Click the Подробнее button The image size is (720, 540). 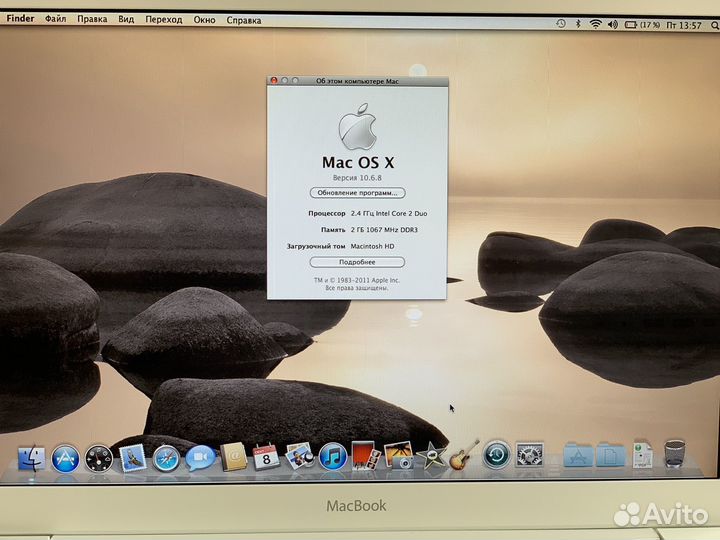click(x=357, y=262)
